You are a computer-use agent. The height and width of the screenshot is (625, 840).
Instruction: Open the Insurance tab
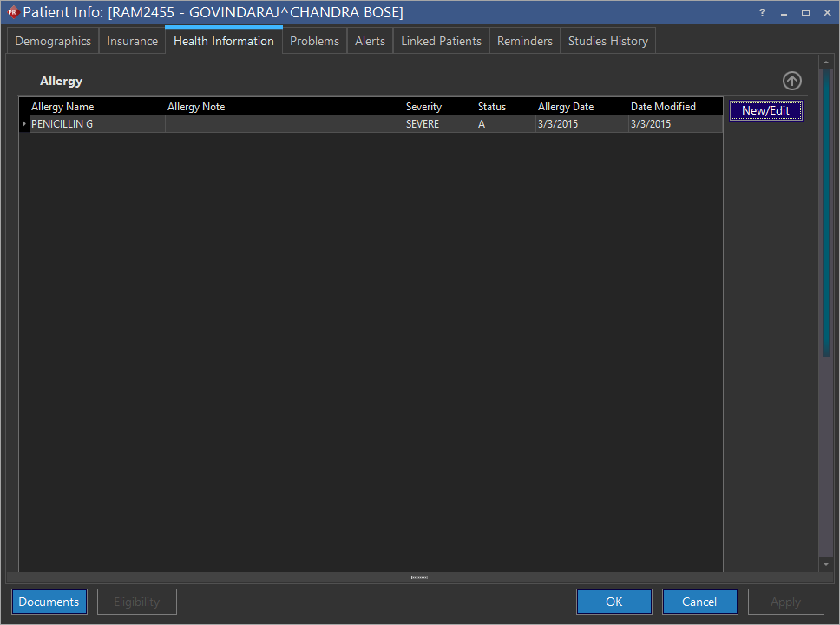pyautogui.click(x=133, y=41)
